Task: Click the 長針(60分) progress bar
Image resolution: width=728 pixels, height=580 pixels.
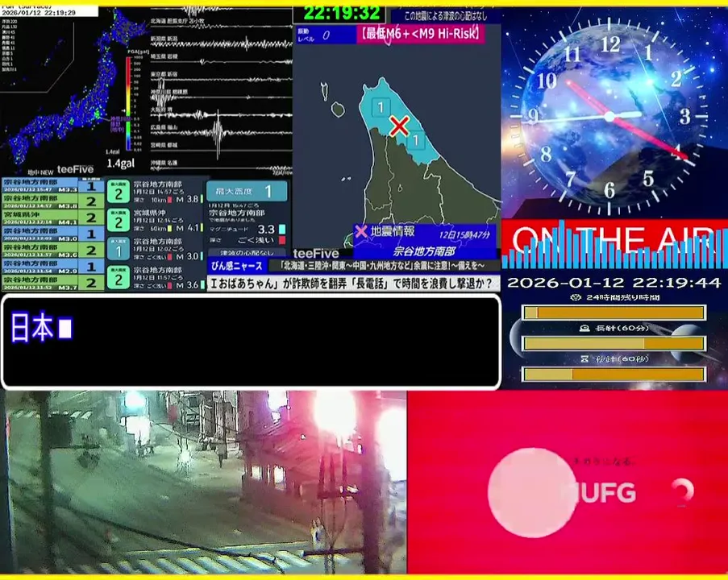Action: [614, 343]
